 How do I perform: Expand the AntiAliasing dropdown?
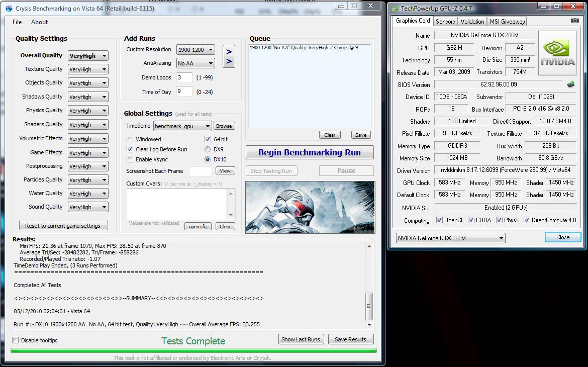195,63
